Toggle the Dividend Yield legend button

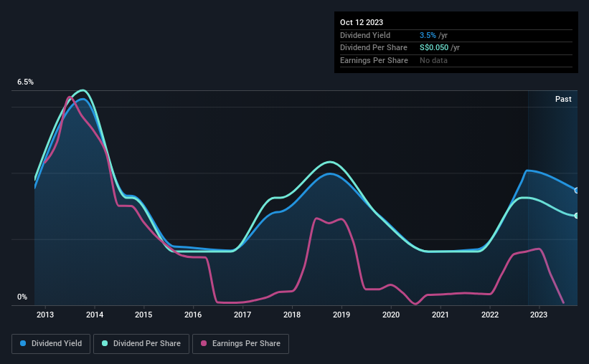[x=51, y=344]
